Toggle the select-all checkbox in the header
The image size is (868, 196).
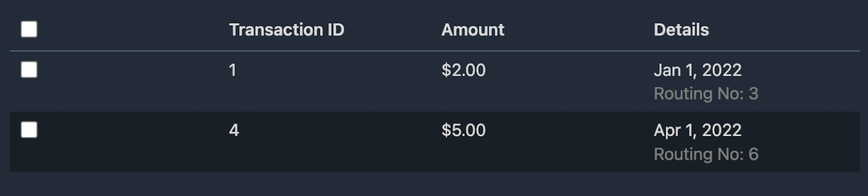(x=29, y=29)
